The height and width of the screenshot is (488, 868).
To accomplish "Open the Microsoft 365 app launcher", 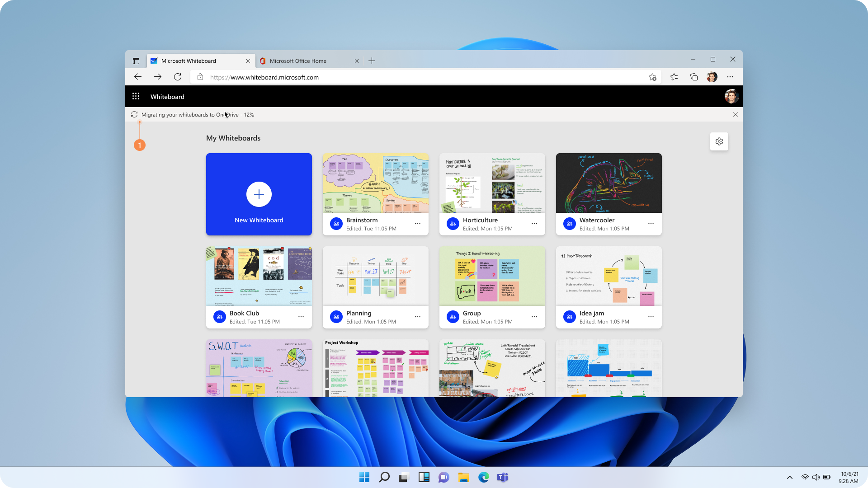I will point(136,96).
